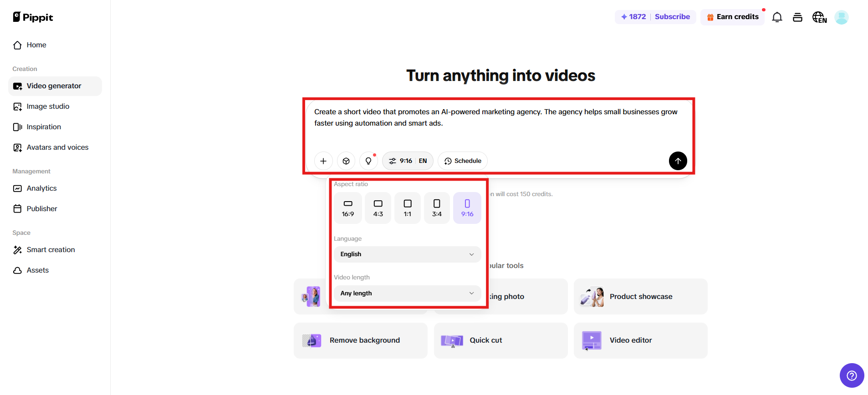The image size is (868, 395).
Task: Click the Management section header
Action: click(x=31, y=172)
